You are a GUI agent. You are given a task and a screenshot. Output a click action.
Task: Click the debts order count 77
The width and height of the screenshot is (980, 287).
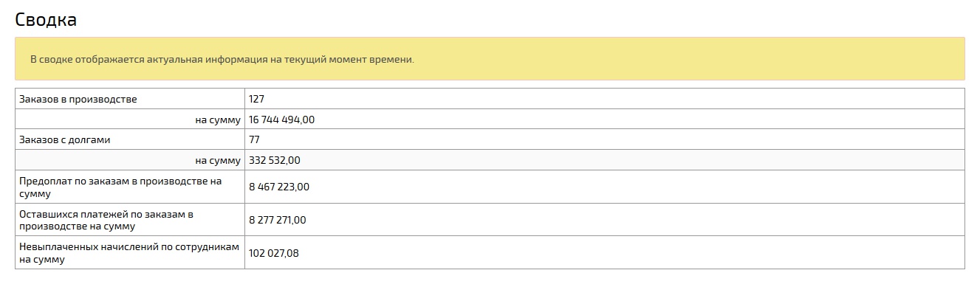click(x=255, y=139)
